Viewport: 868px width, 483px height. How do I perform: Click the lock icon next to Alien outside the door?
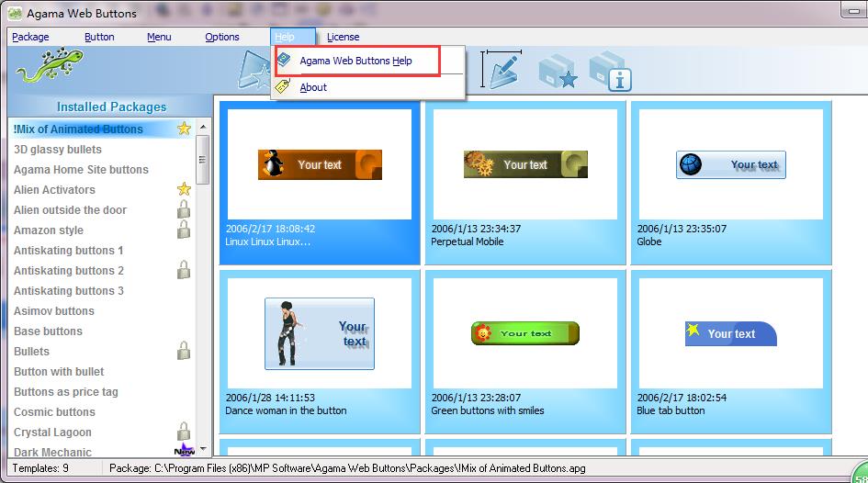click(x=184, y=209)
